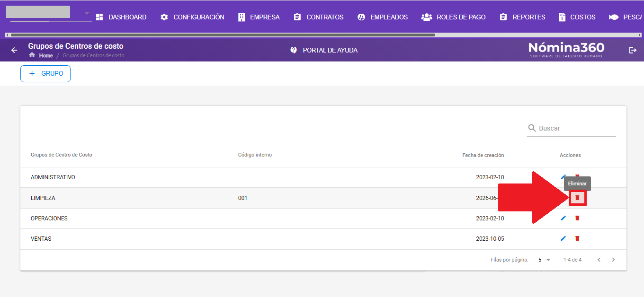
Task: Click the logout icon in the header
Action: tap(633, 50)
